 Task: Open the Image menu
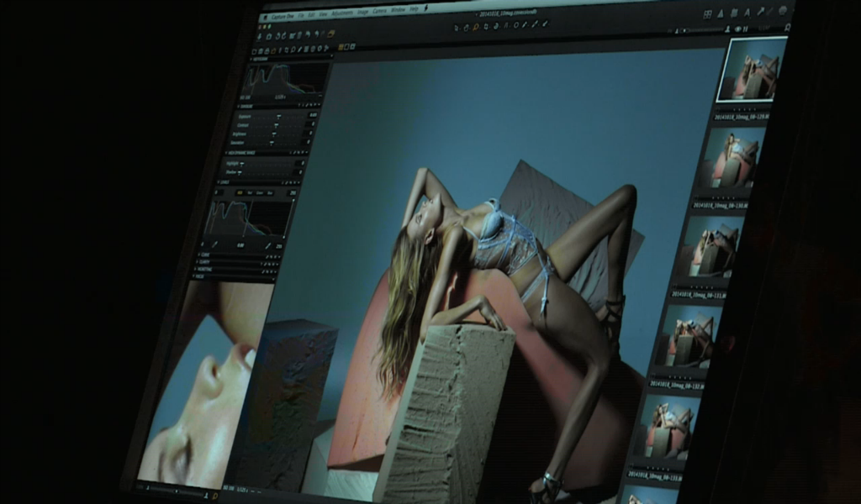[363, 12]
